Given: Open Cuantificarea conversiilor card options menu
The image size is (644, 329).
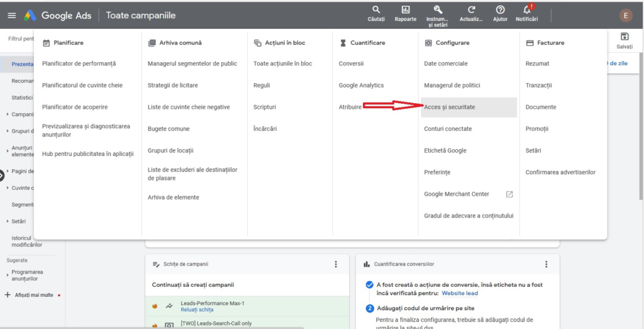Looking at the screenshot, I should 546,264.
